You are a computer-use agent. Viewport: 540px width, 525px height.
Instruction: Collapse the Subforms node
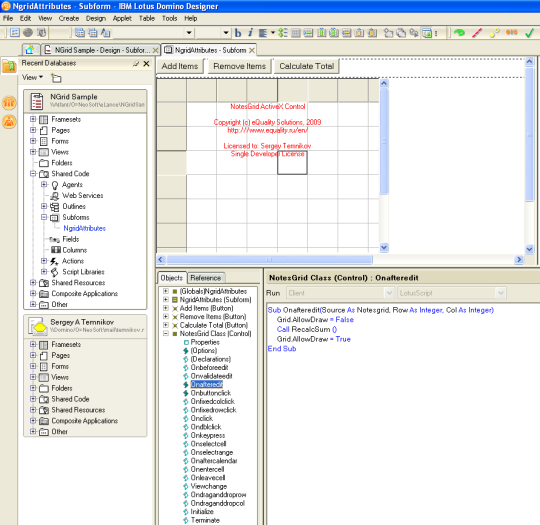(44, 217)
